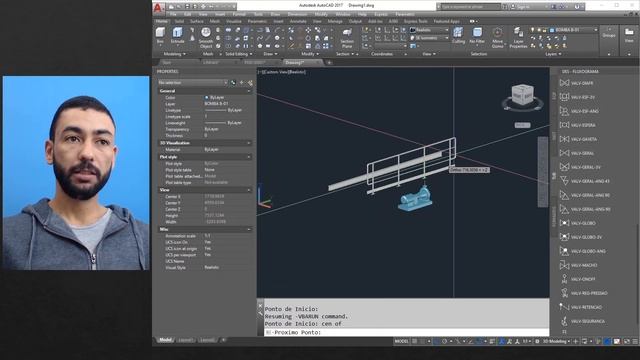
Task: Select VALV-MACHO block in the palette
Action: [578, 265]
